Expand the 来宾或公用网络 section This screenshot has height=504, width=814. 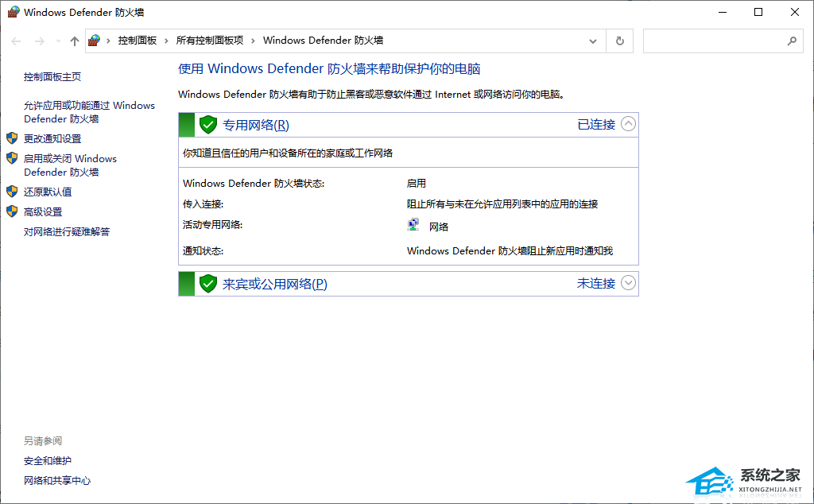628,283
